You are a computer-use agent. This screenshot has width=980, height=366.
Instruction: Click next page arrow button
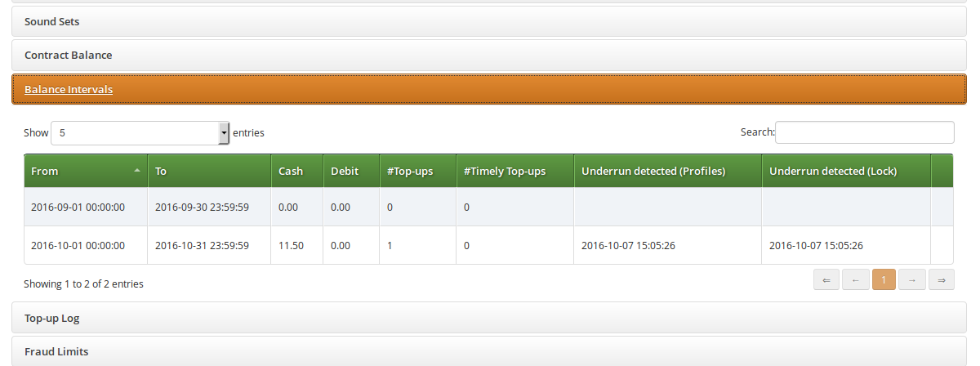[912, 280]
